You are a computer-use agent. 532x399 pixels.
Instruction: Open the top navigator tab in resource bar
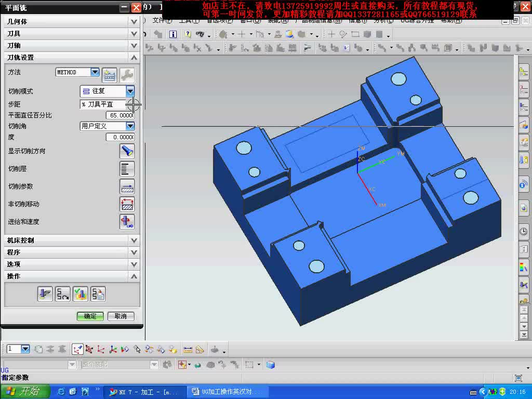[524, 72]
